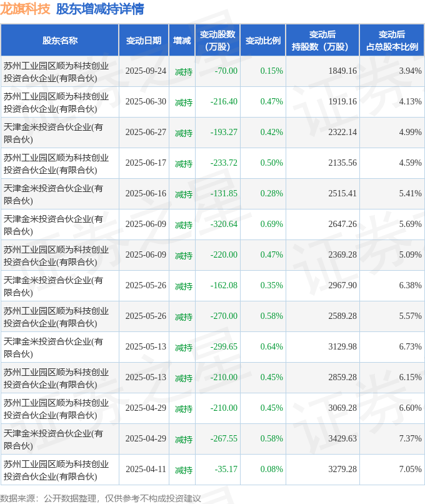Click the holdings value 3129.98

[x=342, y=347]
